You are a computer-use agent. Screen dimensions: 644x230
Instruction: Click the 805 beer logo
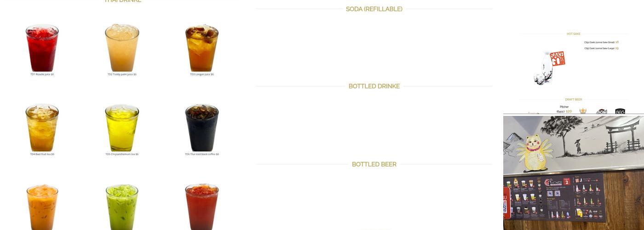pos(620,111)
